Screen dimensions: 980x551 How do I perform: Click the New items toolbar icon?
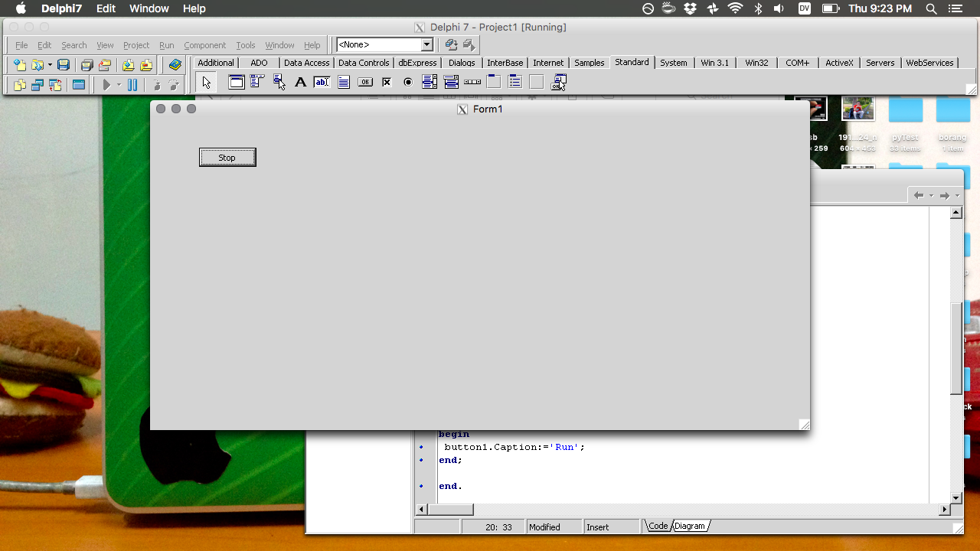coord(20,65)
